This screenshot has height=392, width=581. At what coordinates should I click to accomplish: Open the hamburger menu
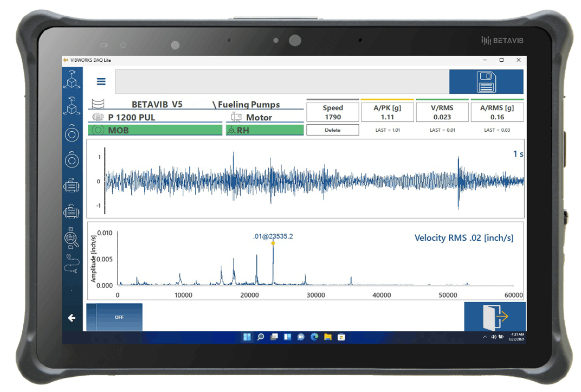(x=101, y=82)
